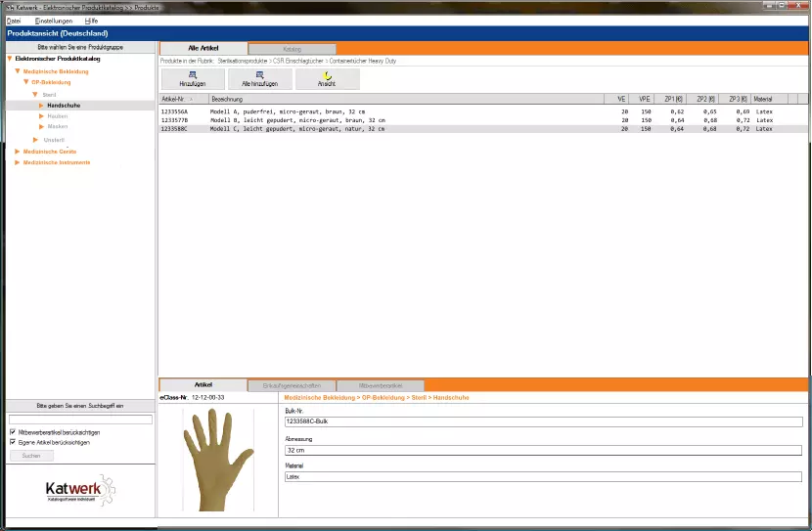Viewport: 812px width, 531px height.
Task: Open the Ansicht view icon button
Action: [328, 79]
